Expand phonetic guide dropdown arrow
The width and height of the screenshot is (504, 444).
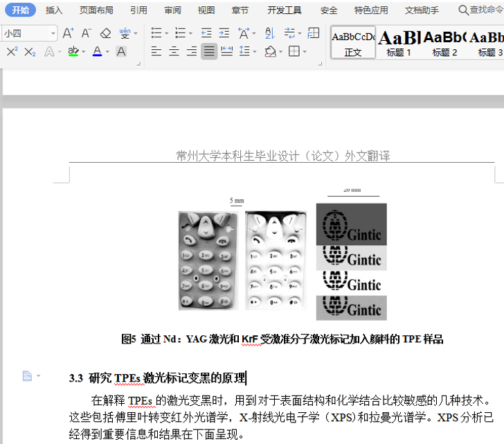pos(136,33)
